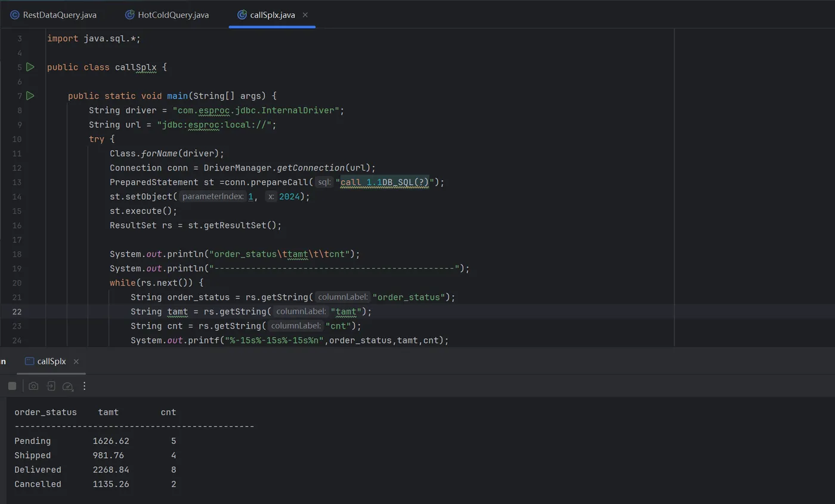The image size is (835, 504).
Task: Switch to the RestDataQuery.java tab
Action: click(54, 15)
